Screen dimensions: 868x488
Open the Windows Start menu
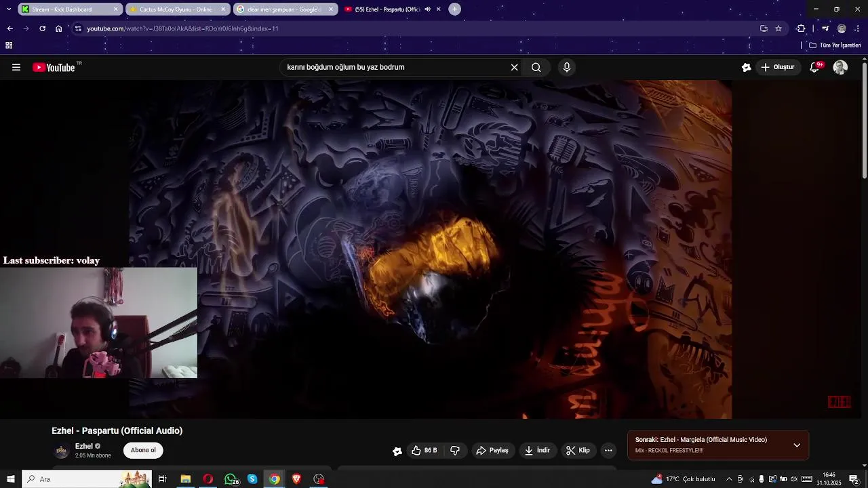[x=11, y=479]
